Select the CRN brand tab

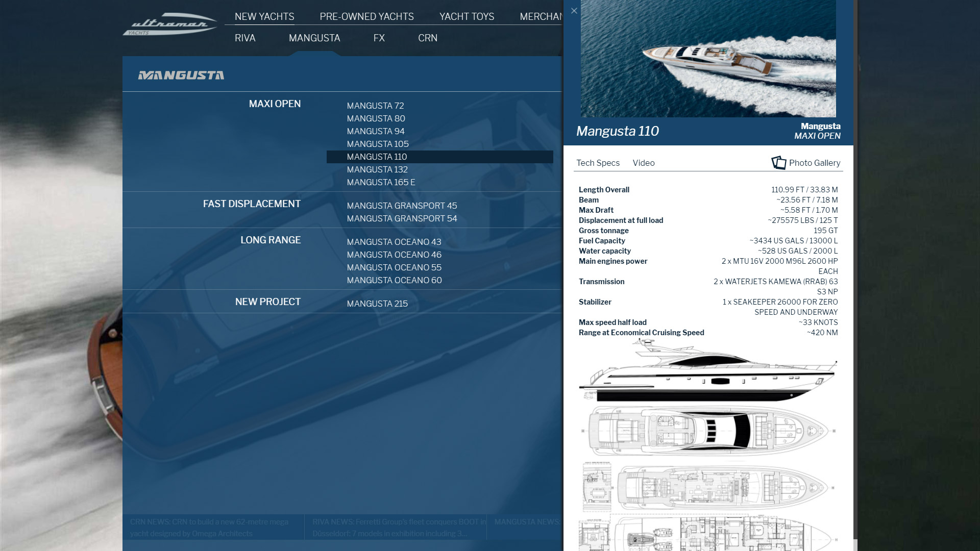428,38
